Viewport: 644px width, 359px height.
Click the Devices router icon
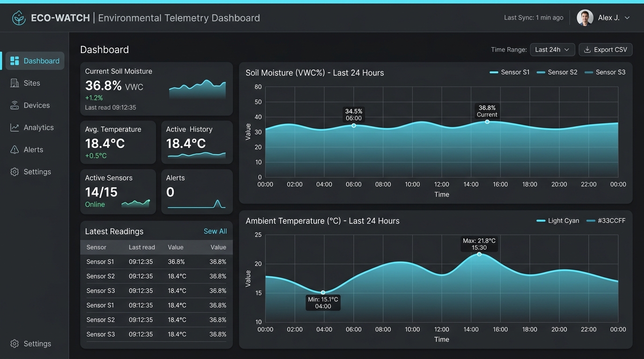[x=15, y=105]
